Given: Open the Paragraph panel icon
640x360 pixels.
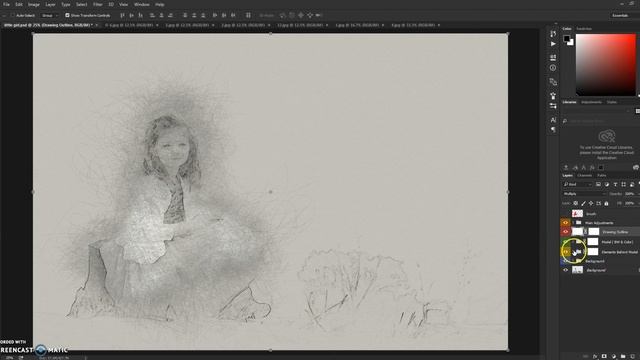Looking at the screenshot, I should tap(553, 129).
